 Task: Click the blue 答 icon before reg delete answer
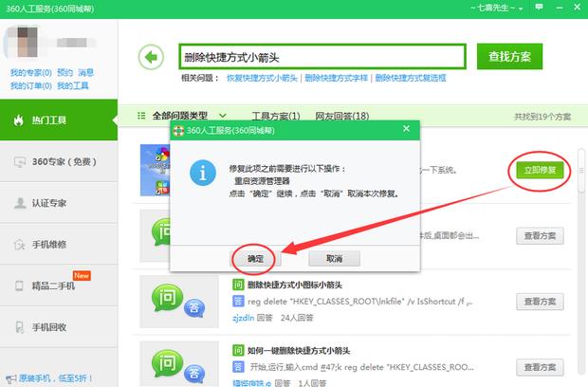[x=238, y=301]
